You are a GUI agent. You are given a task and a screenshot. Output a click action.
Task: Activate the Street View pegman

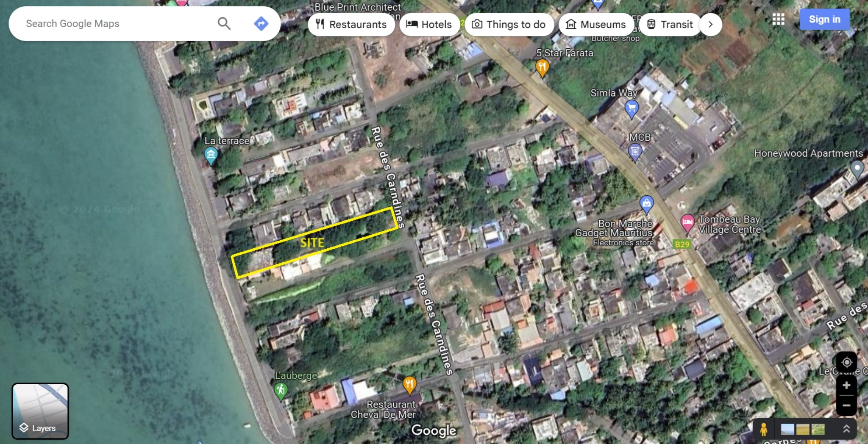coord(763,429)
